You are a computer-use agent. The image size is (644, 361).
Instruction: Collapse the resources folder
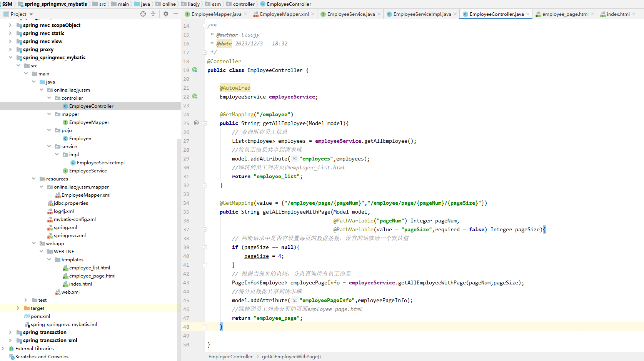coord(33,179)
